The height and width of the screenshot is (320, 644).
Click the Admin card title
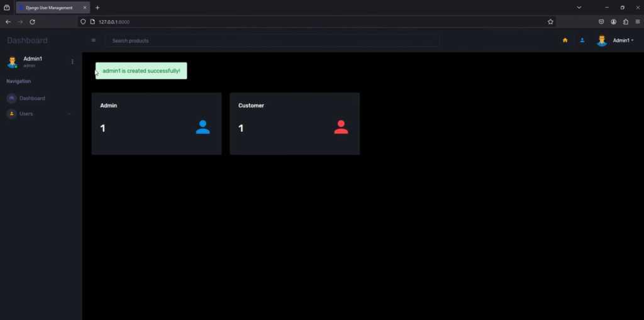pyautogui.click(x=108, y=106)
